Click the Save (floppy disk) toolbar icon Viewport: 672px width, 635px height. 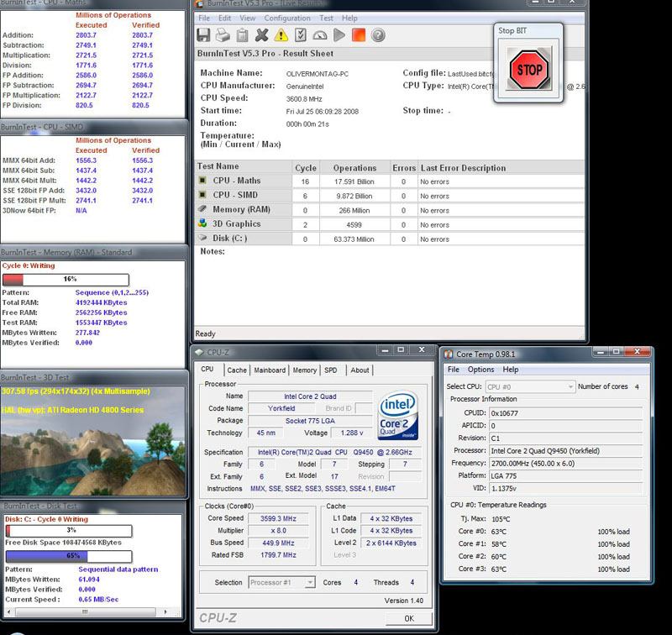tap(203, 35)
